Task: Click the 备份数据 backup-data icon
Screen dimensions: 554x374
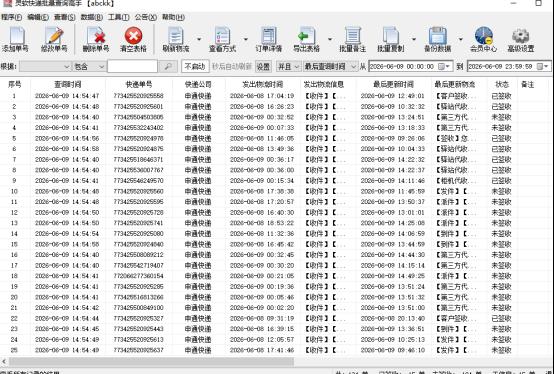Action: pos(437,39)
